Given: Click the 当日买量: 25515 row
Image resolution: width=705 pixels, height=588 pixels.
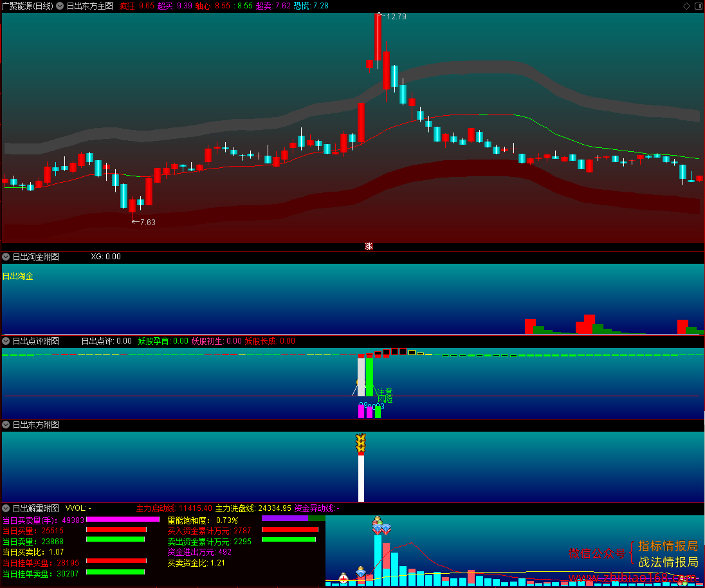Looking at the screenshot, I should click(33, 531).
